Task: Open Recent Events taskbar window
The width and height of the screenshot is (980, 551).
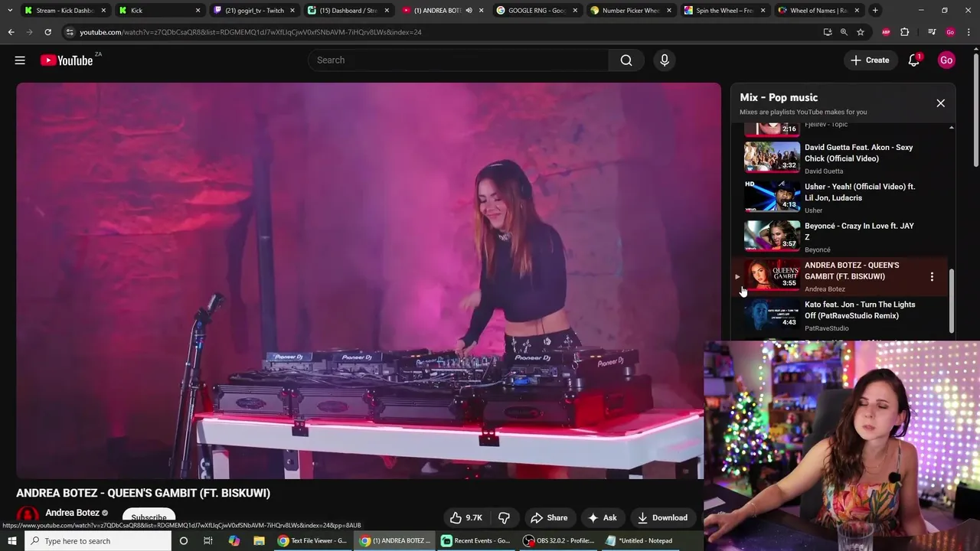Action: click(x=476, y=541)
